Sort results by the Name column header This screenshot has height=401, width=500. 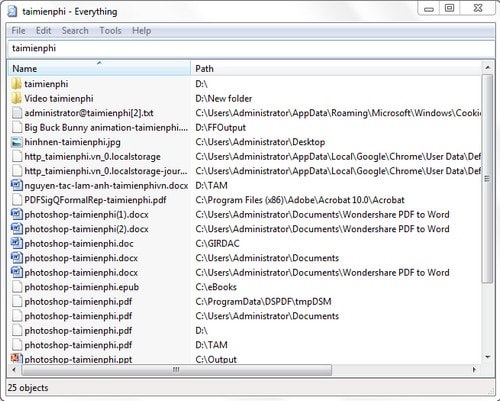tap(100, 68)
